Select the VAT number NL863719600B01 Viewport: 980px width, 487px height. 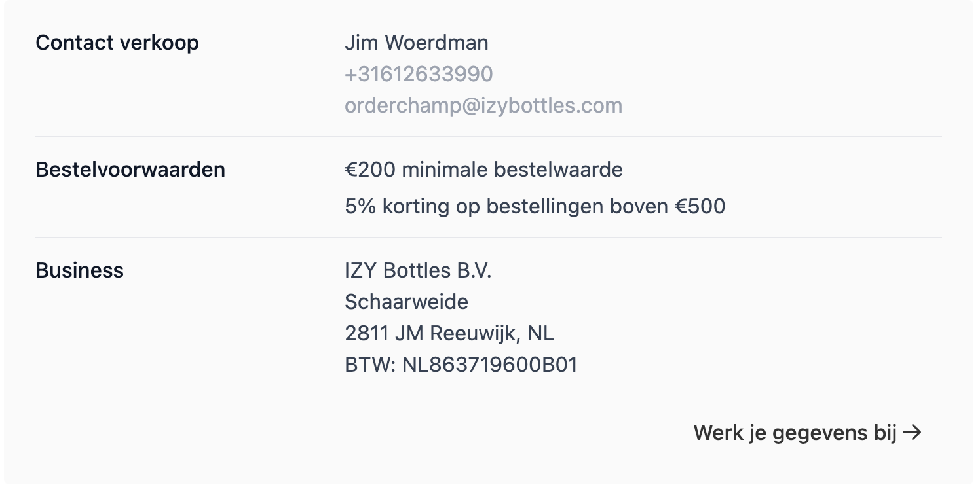tap(490, 365)
